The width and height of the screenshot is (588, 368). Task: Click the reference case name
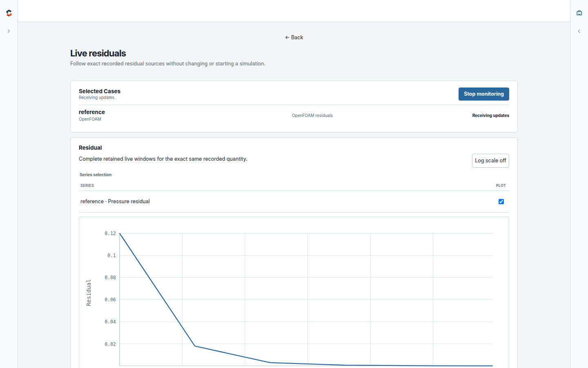coord(92,112)
